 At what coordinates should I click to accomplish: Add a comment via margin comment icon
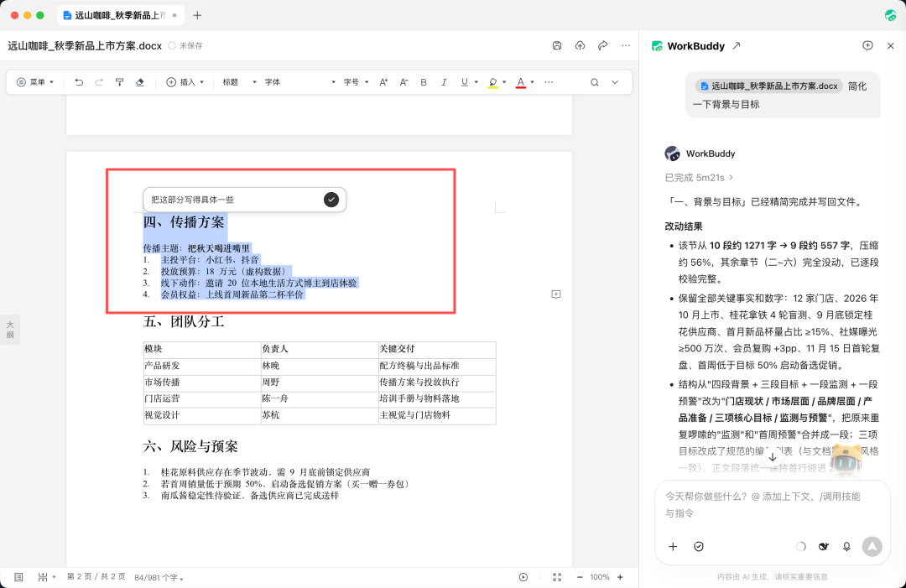click(x=556, y=294)
